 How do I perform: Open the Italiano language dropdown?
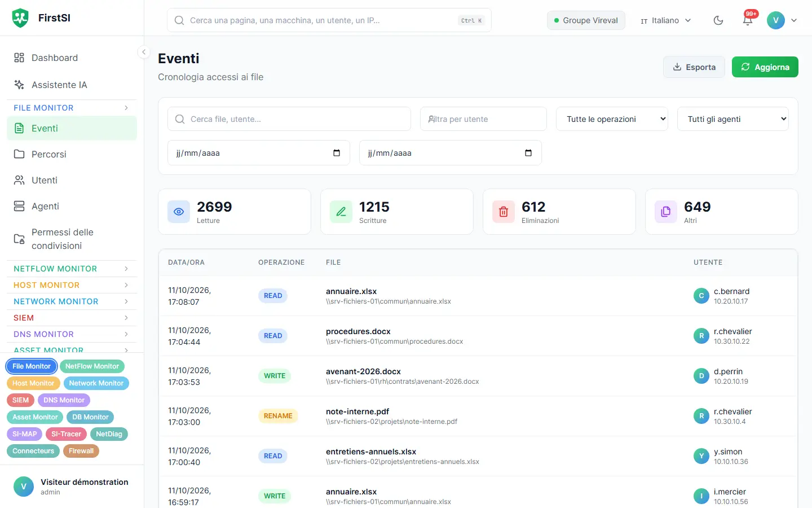pos(665,20)
